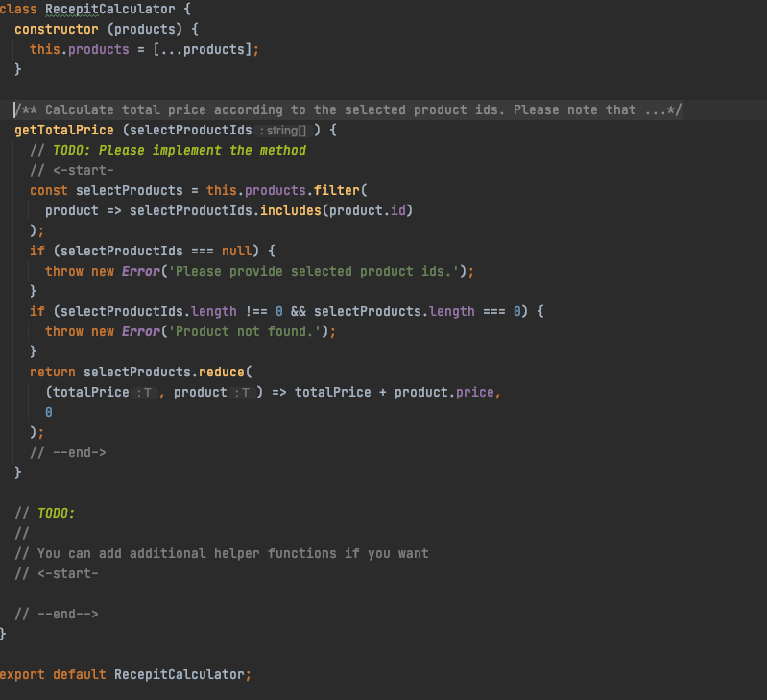Click the '// --end-->' comment
Viewport: 767px width, 700px height.
[57, 614]
